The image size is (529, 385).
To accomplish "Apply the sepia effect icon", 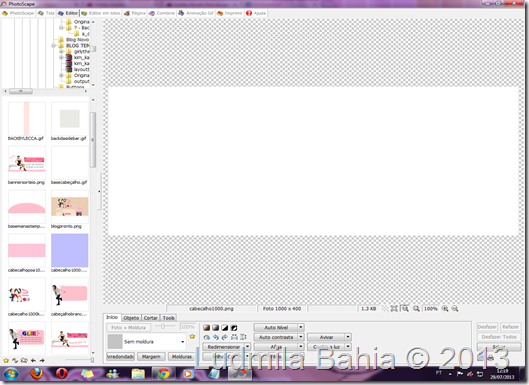I will (206, 327).
